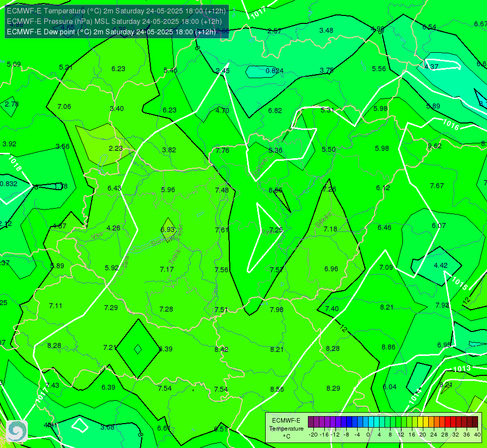This screenshot has width=487, height=448.
Task: Click the 7.11 dew point value
Action: click(56, 306)
